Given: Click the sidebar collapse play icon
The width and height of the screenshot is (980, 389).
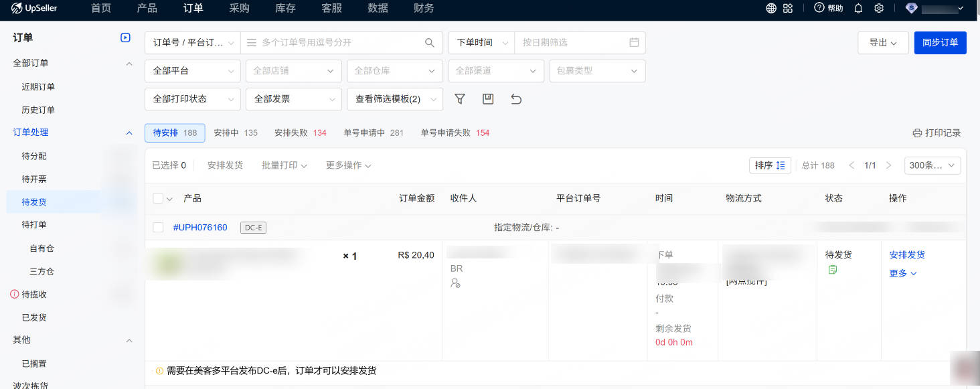Looking at the screenshot, I should click(125, 38).
